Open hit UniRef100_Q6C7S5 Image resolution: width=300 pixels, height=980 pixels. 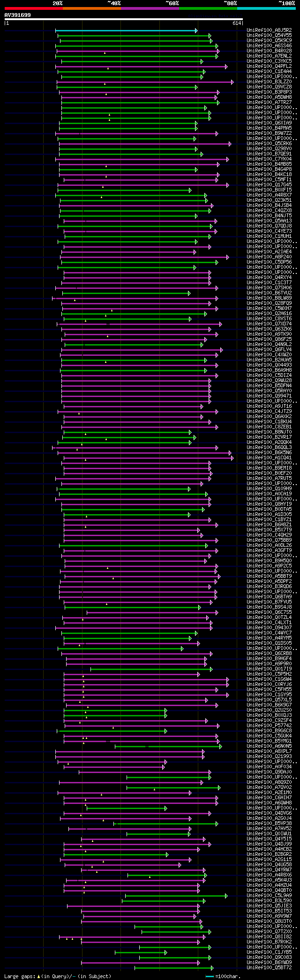(269, 612)
